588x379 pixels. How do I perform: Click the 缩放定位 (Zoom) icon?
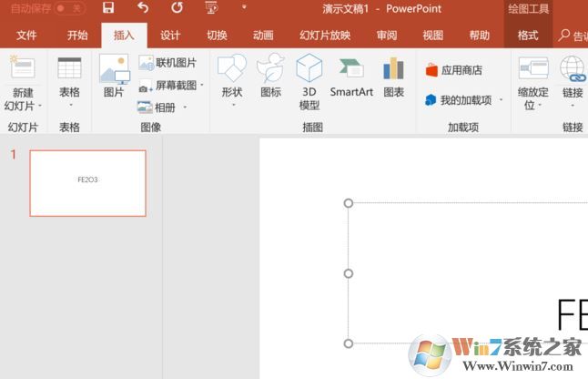point(533,68)
